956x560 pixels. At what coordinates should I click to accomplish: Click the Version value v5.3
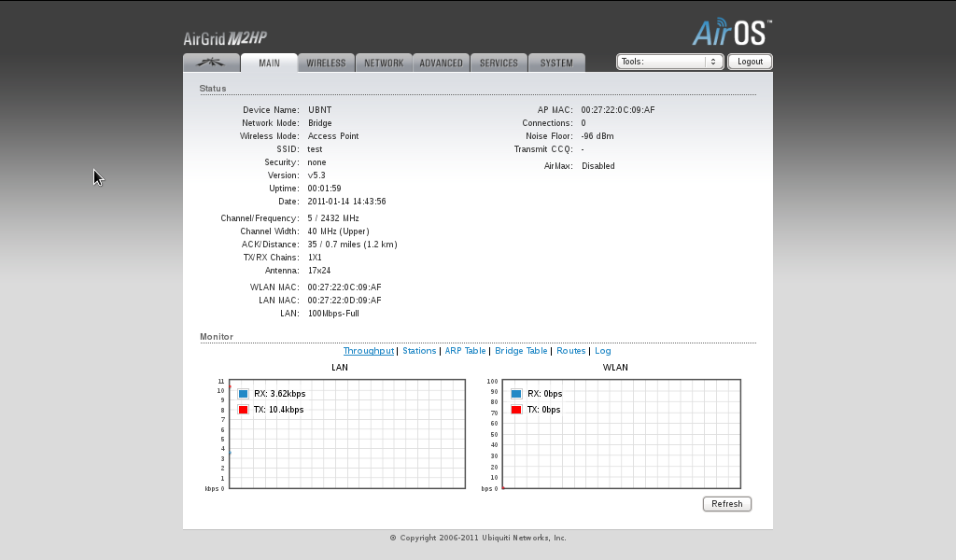pyautogui.click(x=316, y=175)
